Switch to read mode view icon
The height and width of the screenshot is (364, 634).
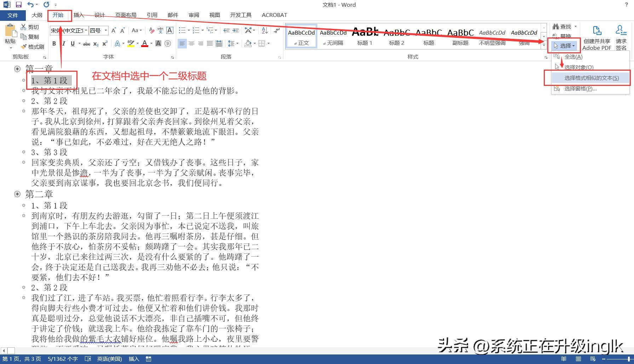[564, 359]
